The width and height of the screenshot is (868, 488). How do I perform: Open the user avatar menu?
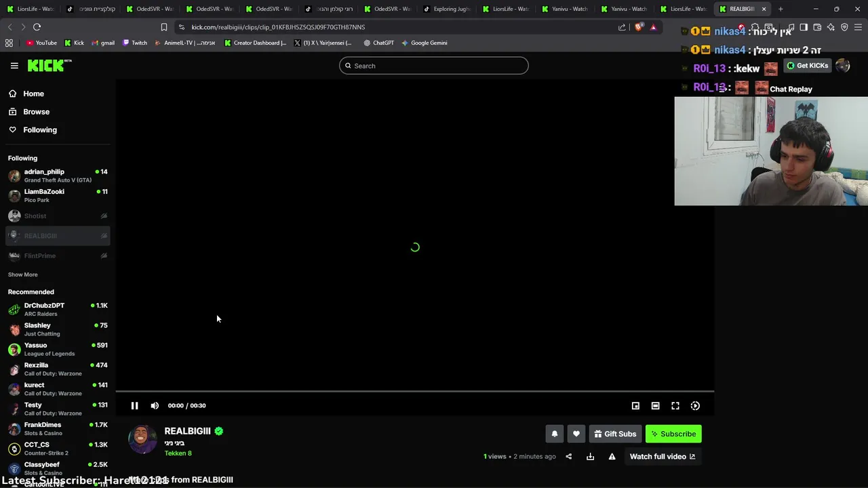tap(842, 65)
